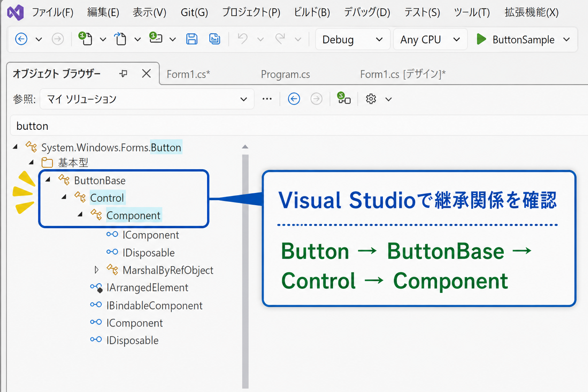The width and height of the screenshot is (588, 392).
Task: Open the Debug configuration dropdown
Action: coord(353,39)
